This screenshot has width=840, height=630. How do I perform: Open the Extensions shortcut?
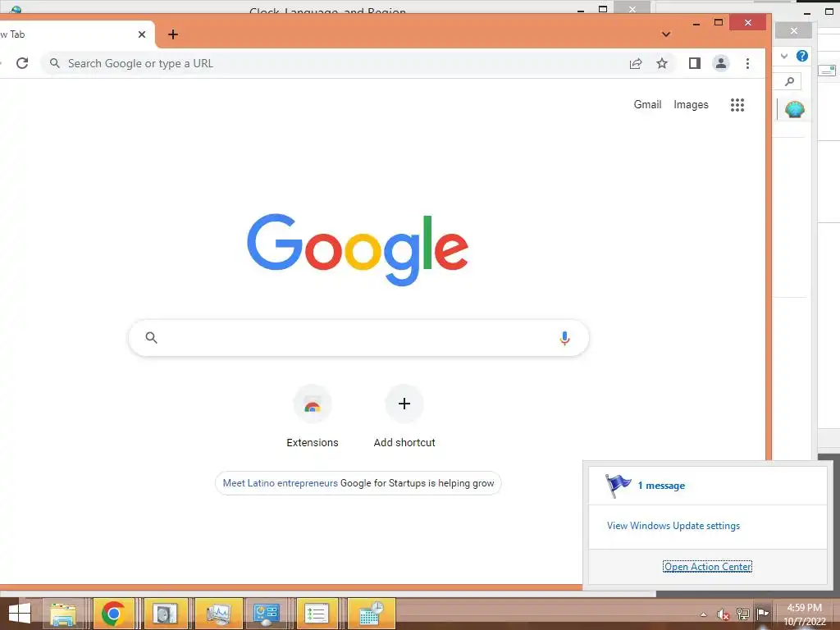tap(313, 416)
